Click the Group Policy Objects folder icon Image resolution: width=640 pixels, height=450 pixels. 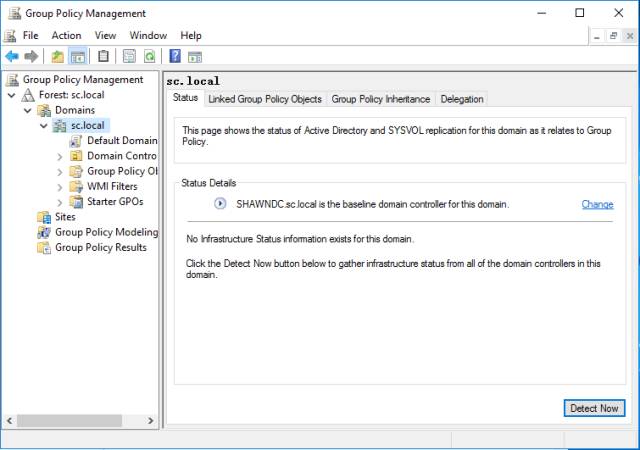point(76,172)
